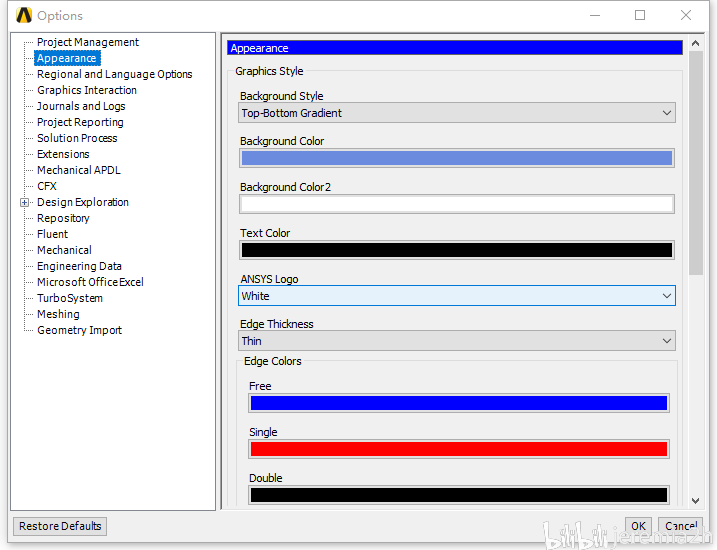717x550 pixels.
Task: Minimize the Options window
Action: point(595,15)
